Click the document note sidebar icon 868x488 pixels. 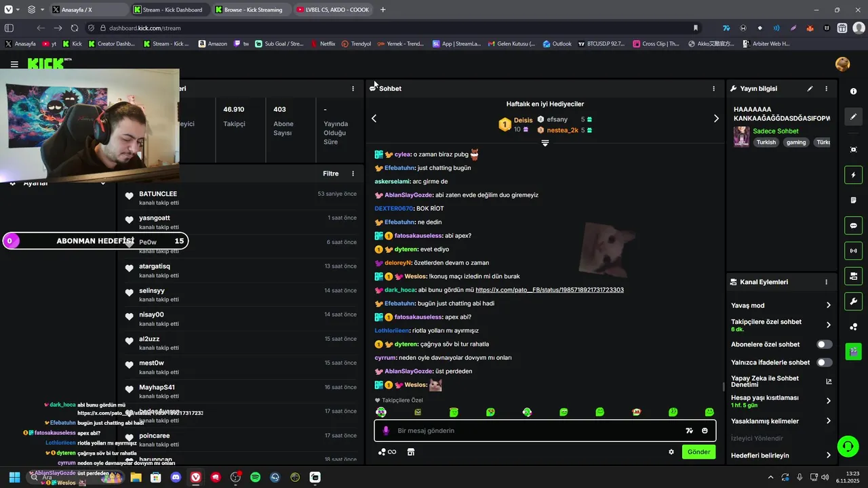pyautogui.click(x=854, y=201)
